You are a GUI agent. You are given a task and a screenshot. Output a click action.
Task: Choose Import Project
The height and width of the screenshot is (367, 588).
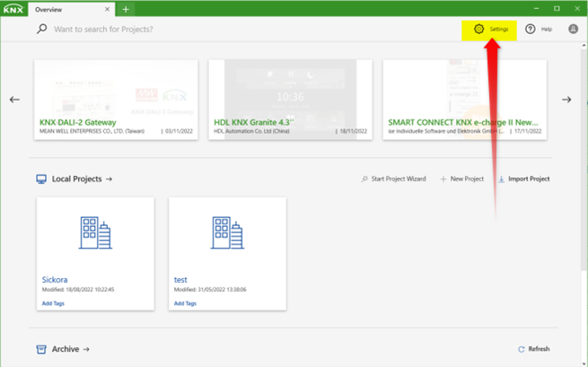(x=529, y=179)
